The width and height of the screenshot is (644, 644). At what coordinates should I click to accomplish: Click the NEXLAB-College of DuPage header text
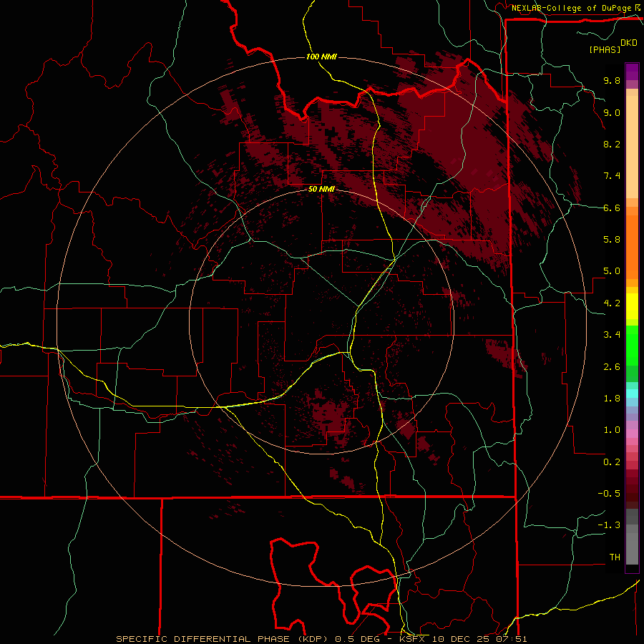[x=571, y=8]
